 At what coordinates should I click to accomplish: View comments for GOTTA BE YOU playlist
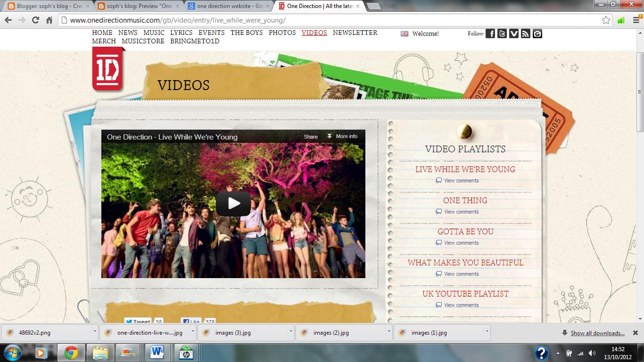click(x=457, y=243)
